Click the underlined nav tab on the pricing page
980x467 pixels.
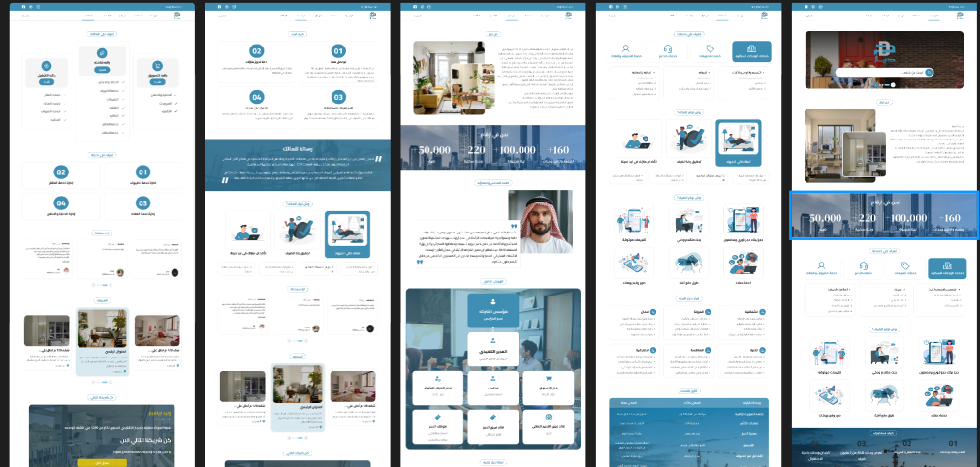click(87, 15)
